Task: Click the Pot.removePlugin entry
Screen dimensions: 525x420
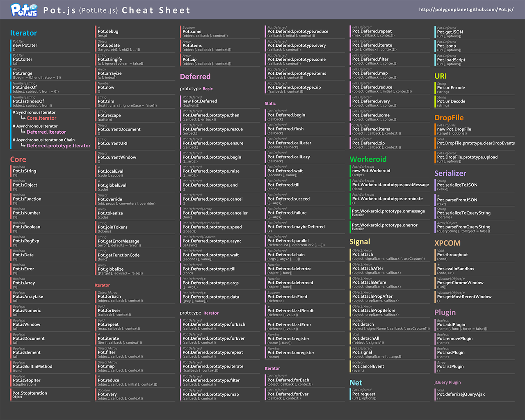Action: (x=475, y=338)
